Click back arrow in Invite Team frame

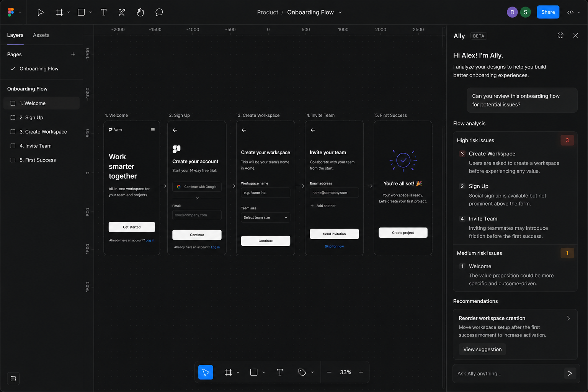coord(313,130)
